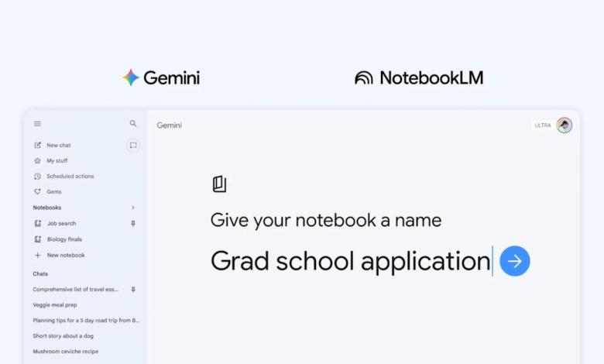
Task: Open Short story about a dog chat
Action: (x=63, y=336)
